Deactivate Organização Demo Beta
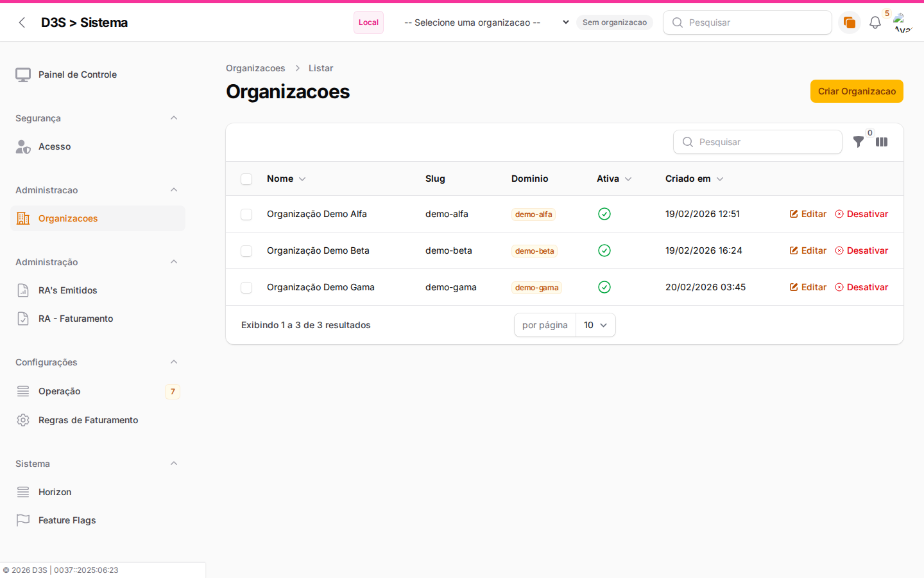This screenshot has height=578, width=924. click(862, 250)
